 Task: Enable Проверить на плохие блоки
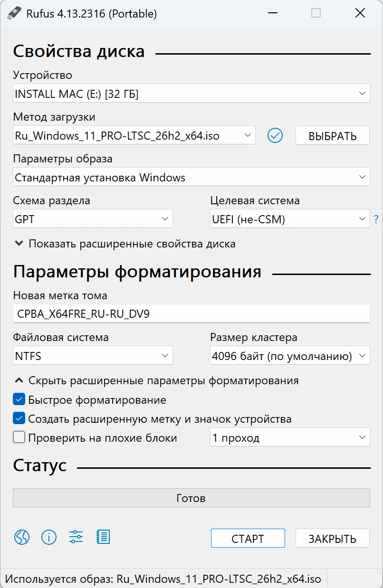(19, 437)
